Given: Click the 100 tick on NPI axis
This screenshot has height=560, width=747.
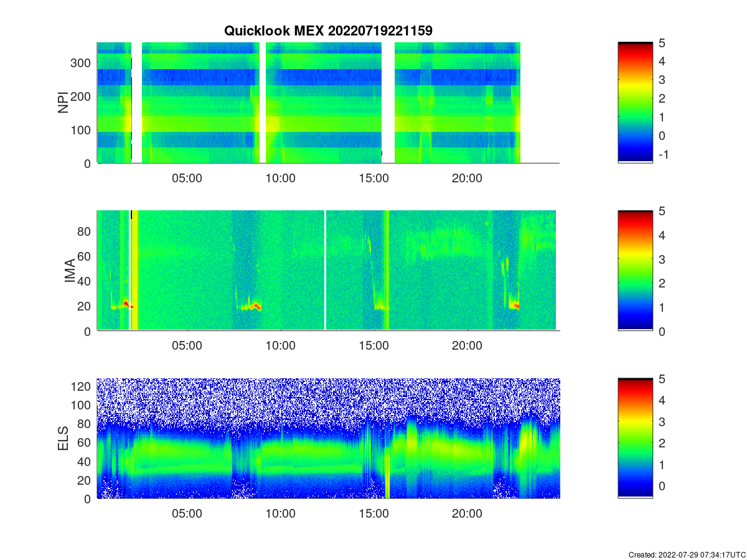Looking at the screenshot, I should click(82, 130).
